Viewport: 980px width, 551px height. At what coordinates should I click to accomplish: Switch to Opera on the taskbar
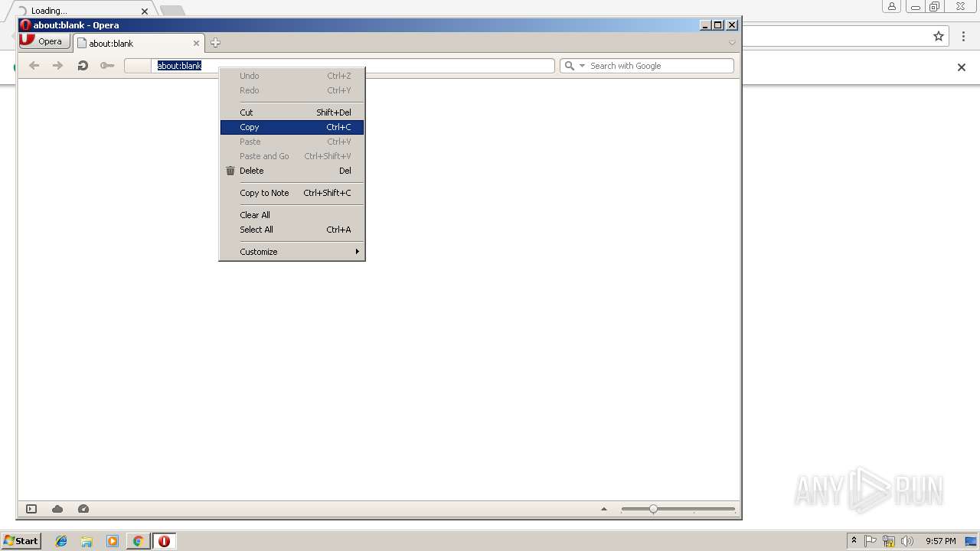click(x=164, y=541)
